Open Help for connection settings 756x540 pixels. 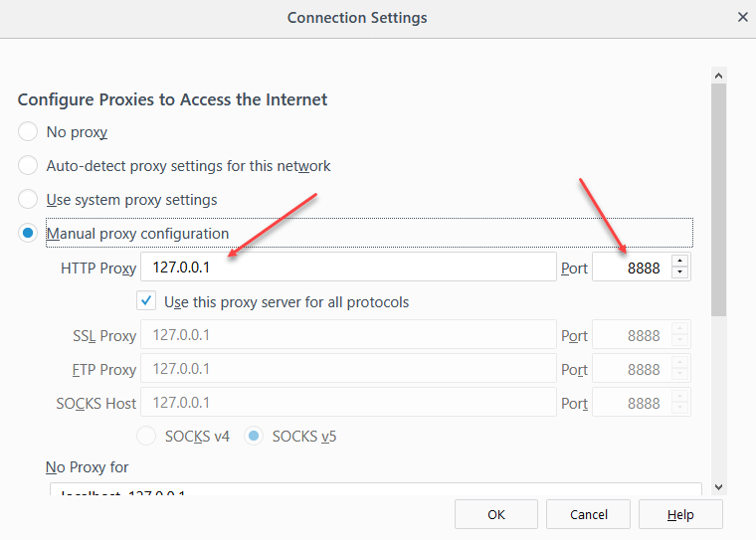(680, 514)
